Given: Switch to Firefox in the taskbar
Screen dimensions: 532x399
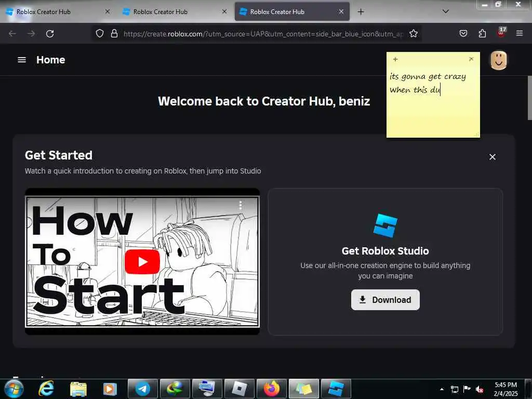Looking at the screenshot, I should (x=271, y=389).
